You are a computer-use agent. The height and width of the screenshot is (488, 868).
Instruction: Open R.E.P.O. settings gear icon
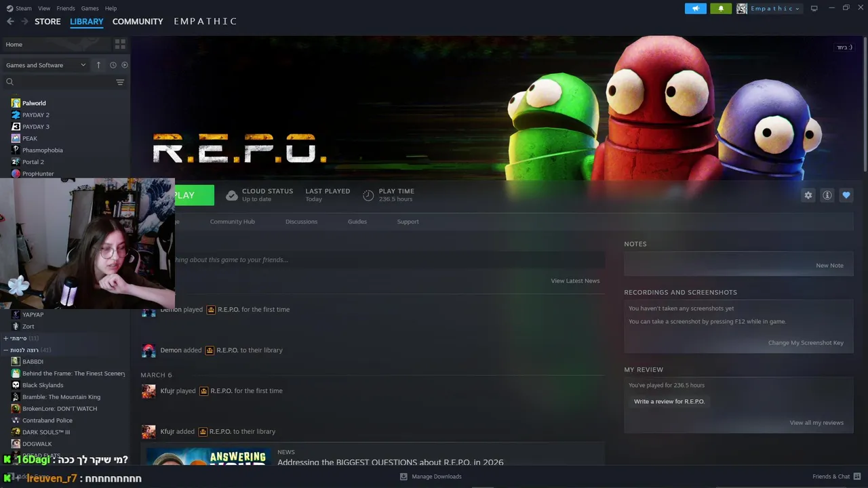pos(808,195)
